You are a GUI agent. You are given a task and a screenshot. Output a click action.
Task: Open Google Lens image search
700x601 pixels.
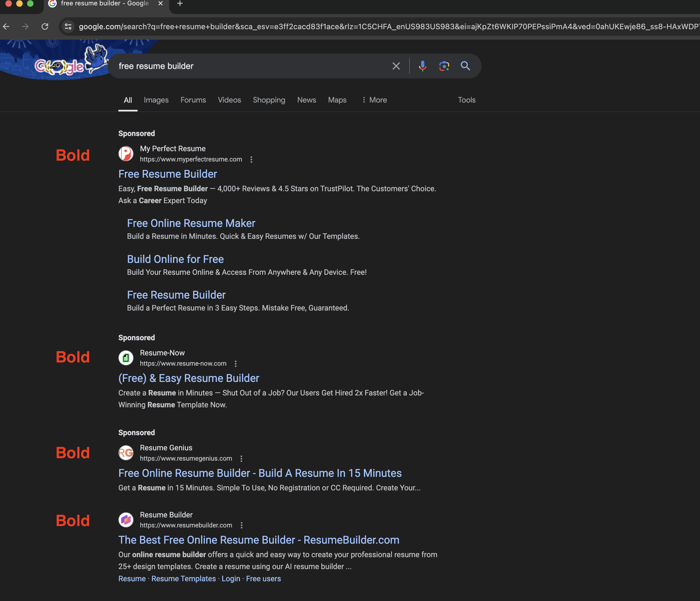(x=444, y=66)
